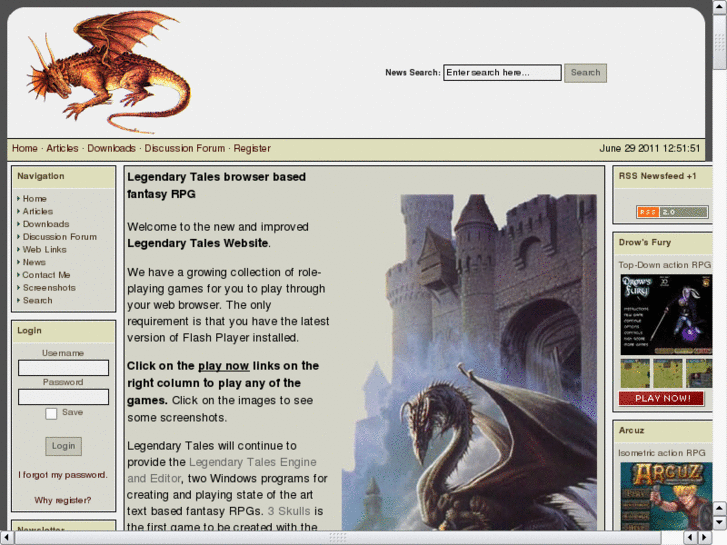Open first small Drow's Fury gameplay thumbnail
This screenshot has height=545, width=727.
coord(635,373)
